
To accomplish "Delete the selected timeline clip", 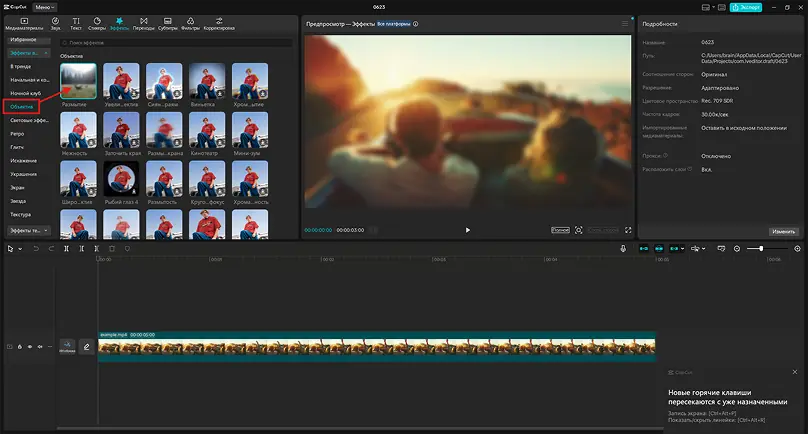I will 112,249.
